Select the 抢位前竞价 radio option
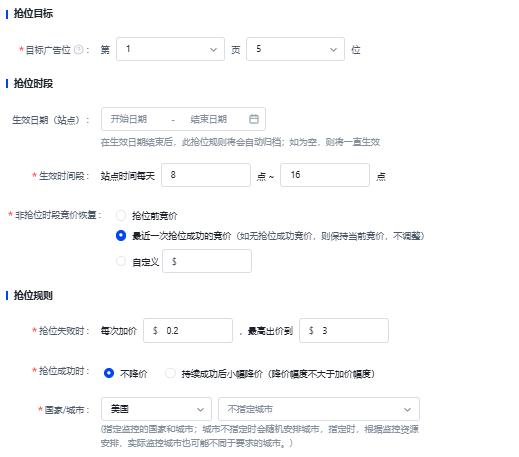This screenshot has width=519, height=457. pyautogui.click(x=121, y=215)
